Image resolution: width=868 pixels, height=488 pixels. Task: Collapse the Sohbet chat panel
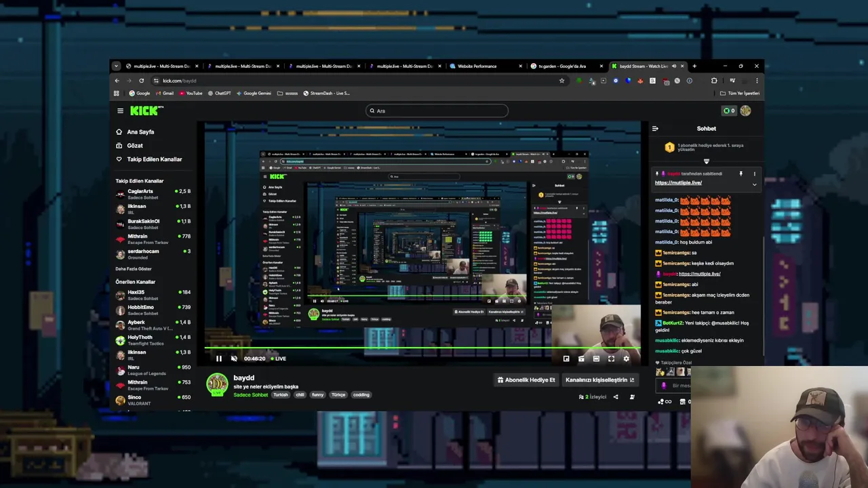click(x=655, y=128)
